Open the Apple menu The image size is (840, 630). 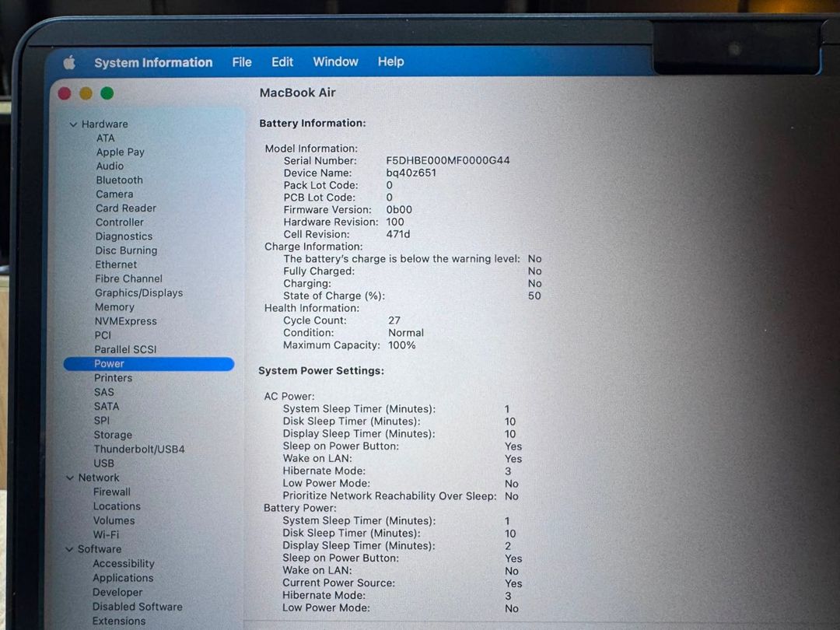click(x=69, y=63)
